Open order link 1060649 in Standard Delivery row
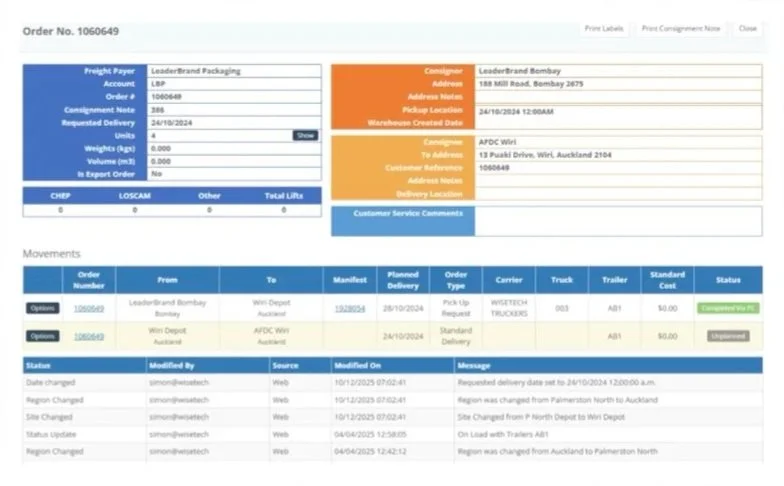 pyautogui.click(x=89, y=336)
